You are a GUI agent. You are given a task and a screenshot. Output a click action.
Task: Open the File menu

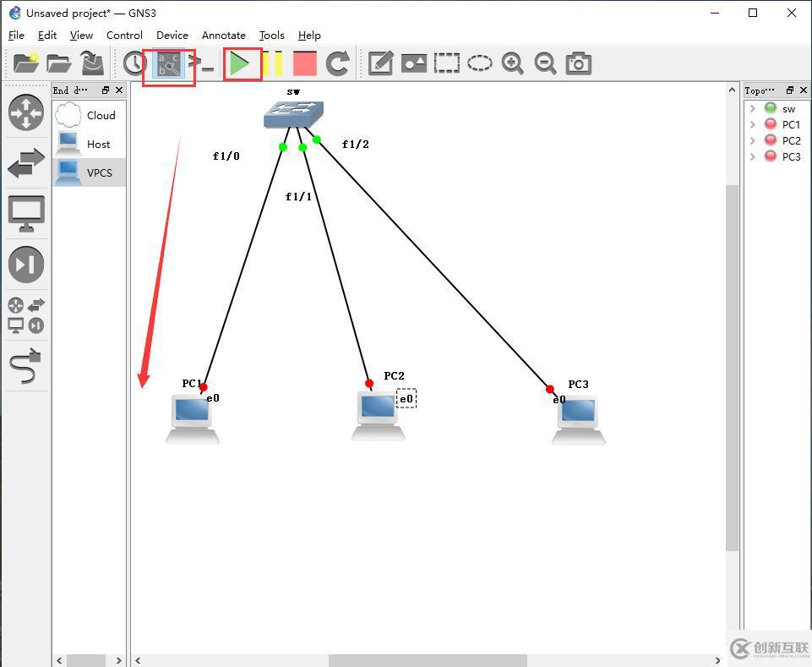point(16,36)
